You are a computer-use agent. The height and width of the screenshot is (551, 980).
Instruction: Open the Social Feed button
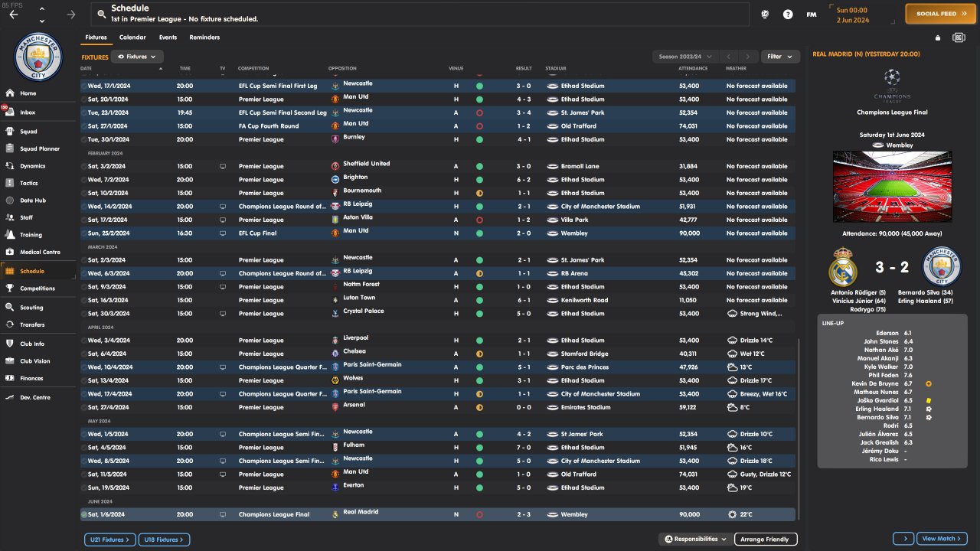[x=942, y=14]
